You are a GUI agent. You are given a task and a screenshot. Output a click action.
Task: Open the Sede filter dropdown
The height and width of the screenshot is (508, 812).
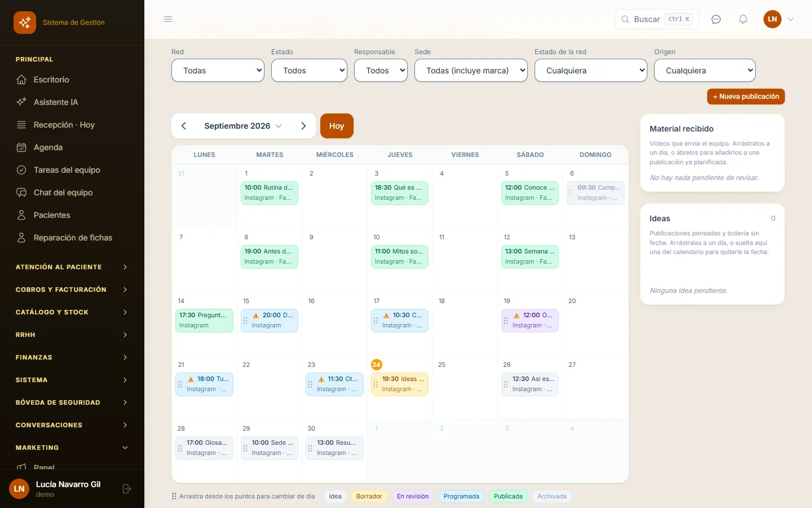(x=471, y=71)
